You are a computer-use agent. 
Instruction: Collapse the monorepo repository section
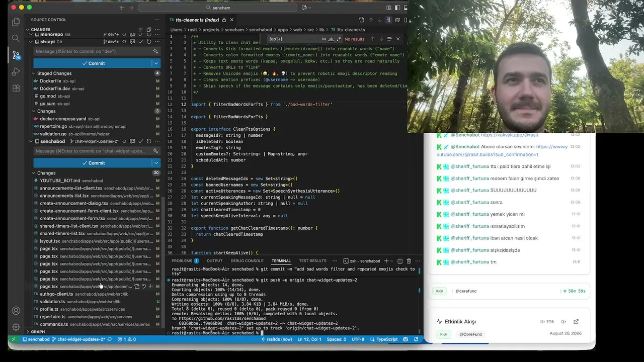pos(30,35)
